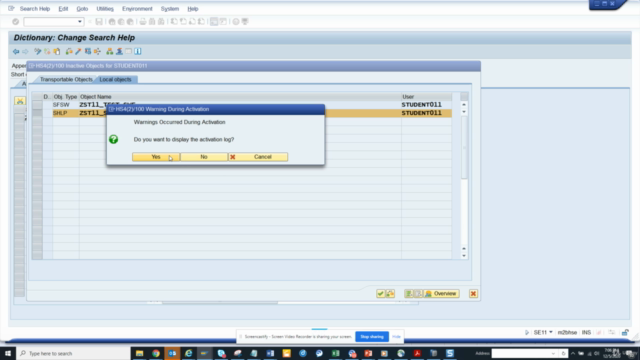Image resolution: width=640 pixels, height=360 pixels.
Task: Click the Stop sharing button
Action: point(372,337)
